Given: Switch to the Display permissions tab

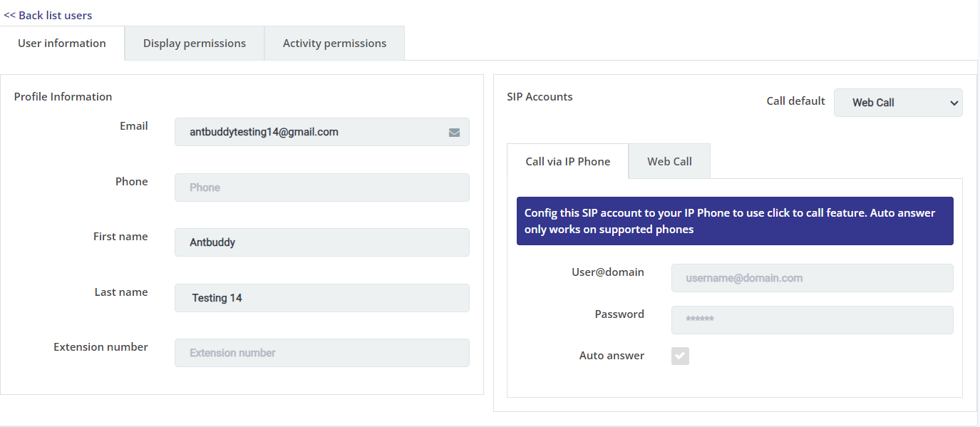Looking at the screenshot, I should (x=194, y=43).
